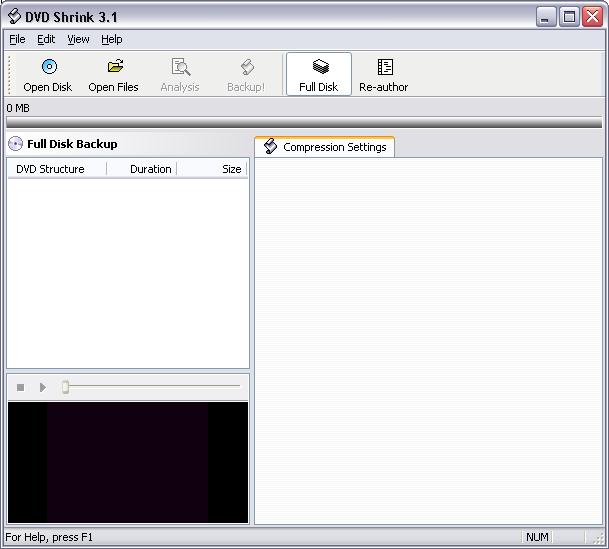The height and width of the screenshot is (549, 609).
Task: Sort by the Size column header
Action: pos(212,169)
